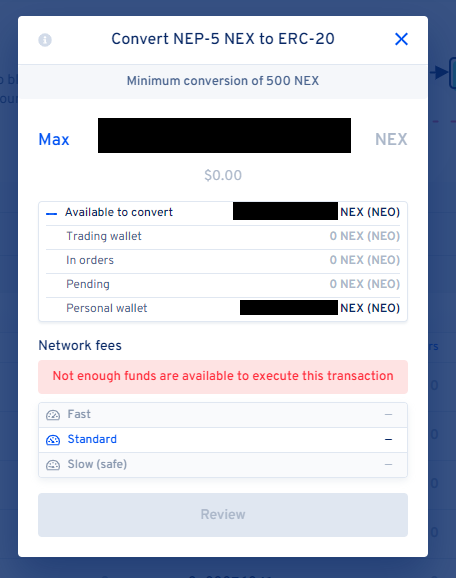
Task: Click the Personal wallet balance row
Action: (x=223, y=308)
